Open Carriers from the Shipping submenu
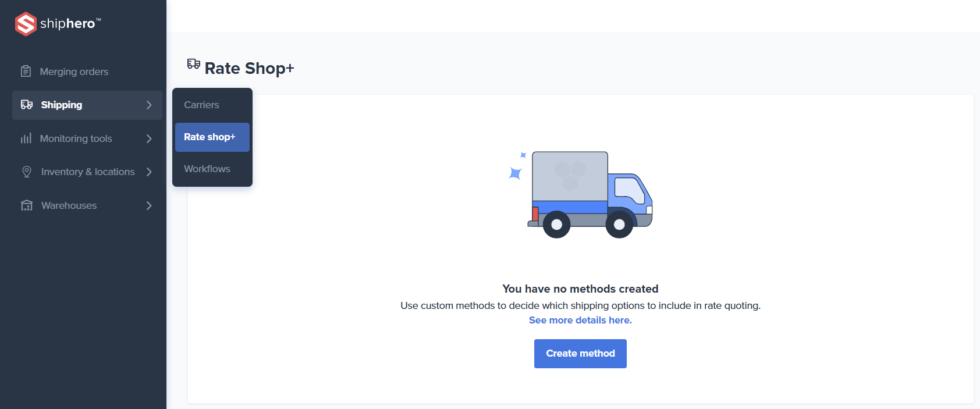The height and width of the screenshot is (409, 980). [x=201, y=105]
